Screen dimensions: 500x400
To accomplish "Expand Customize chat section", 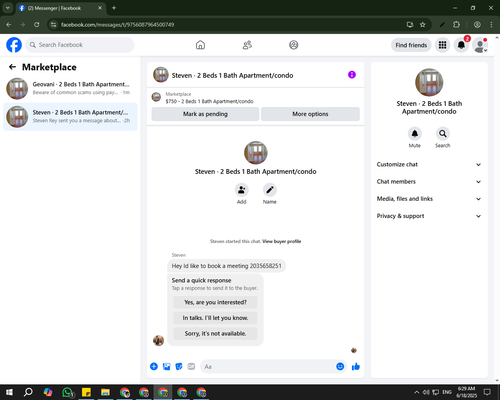I will 429,164.
